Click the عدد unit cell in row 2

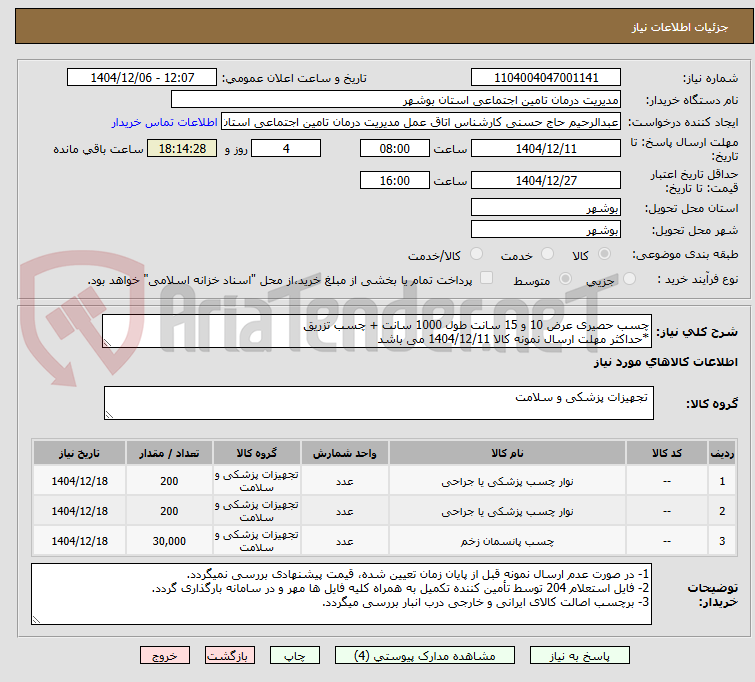tap(345, 511)
